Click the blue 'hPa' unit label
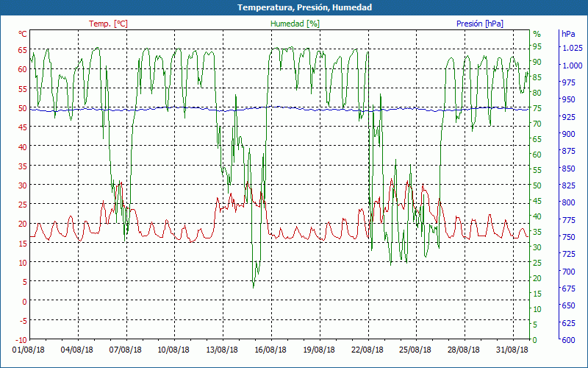The image size is (588, 368). (x=568, y=34)
